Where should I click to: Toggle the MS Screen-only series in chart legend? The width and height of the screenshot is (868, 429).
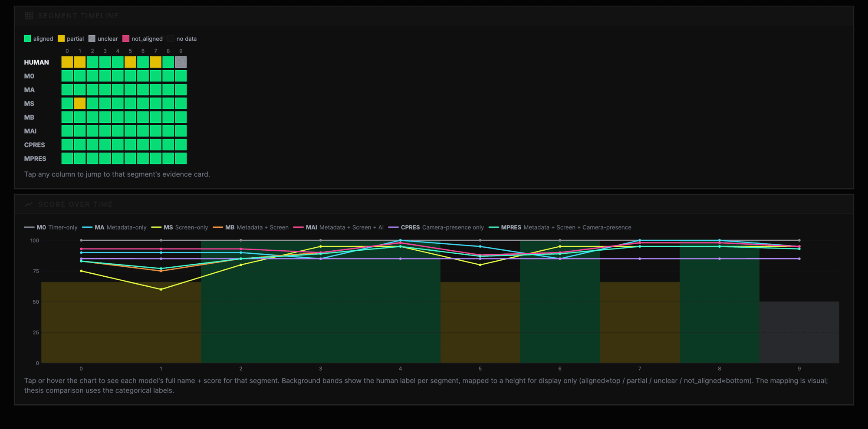(180, 227)
